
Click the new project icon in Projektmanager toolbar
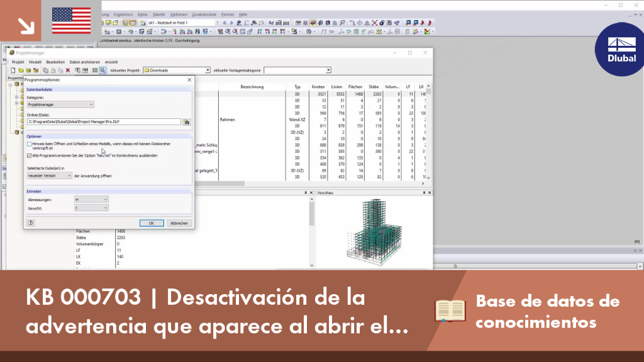coord(13,70)
